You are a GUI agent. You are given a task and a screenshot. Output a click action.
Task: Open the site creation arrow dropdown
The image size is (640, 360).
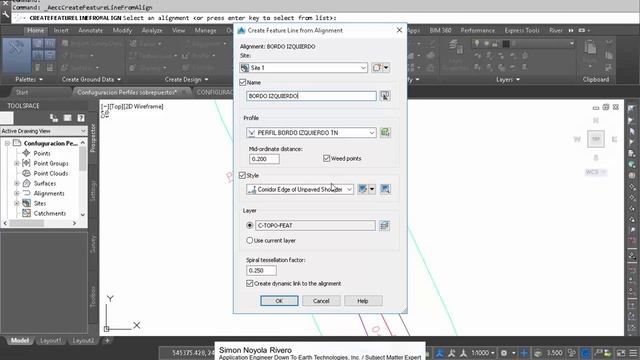[386, 68]
